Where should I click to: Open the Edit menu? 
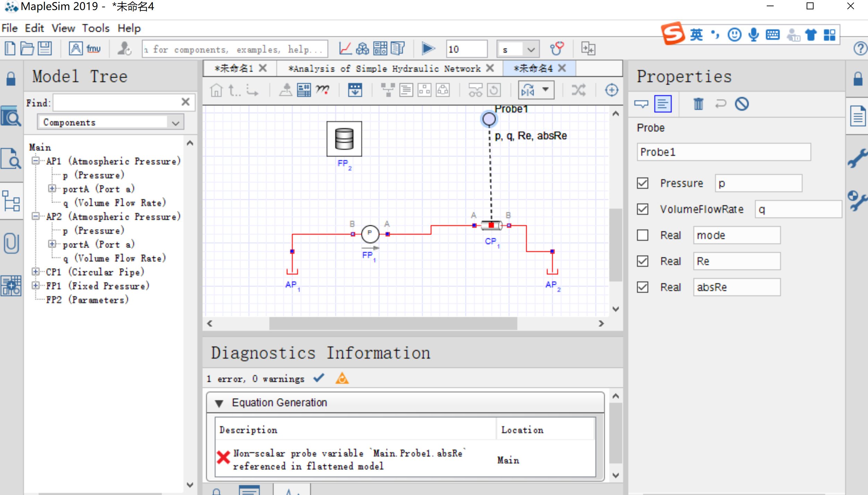click(x=34, y=28)
